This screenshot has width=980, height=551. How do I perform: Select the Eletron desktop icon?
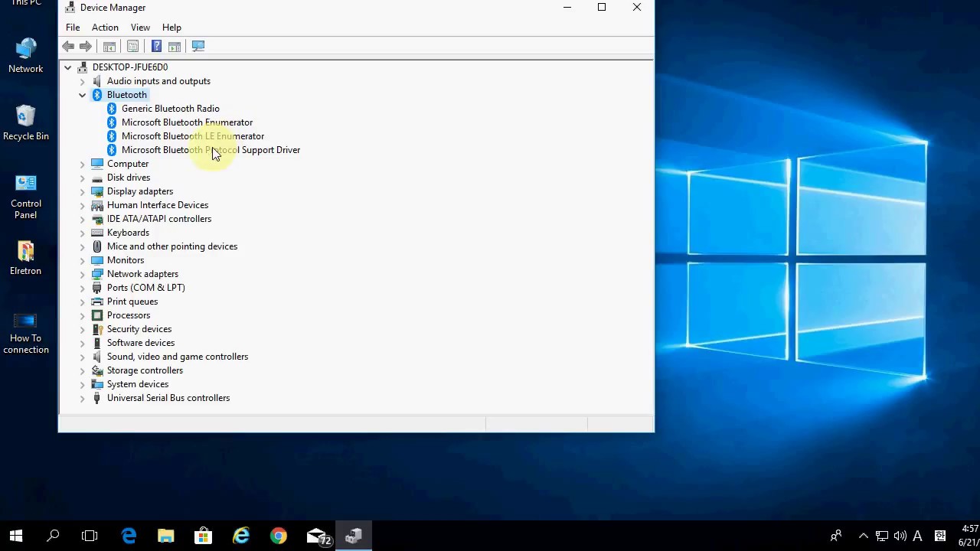[25, 257]
